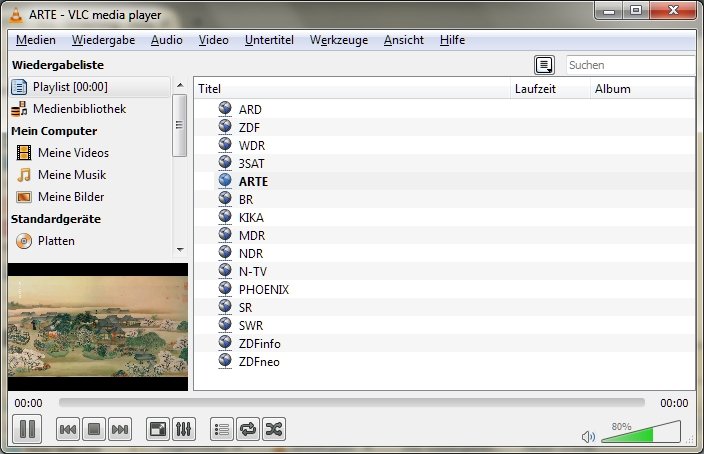
Task: Open the Hilfe menu
Action: 452,40
